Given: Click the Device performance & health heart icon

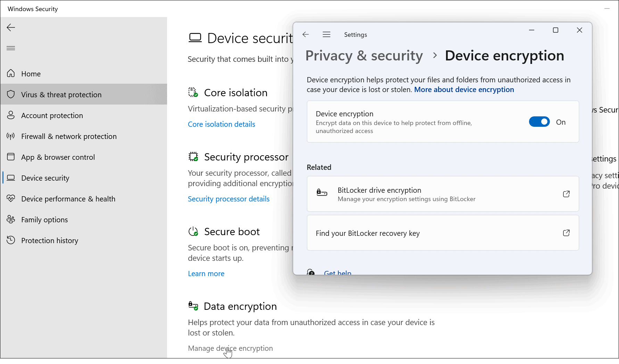Looking at the screenshot, I should tap(11, 198).
